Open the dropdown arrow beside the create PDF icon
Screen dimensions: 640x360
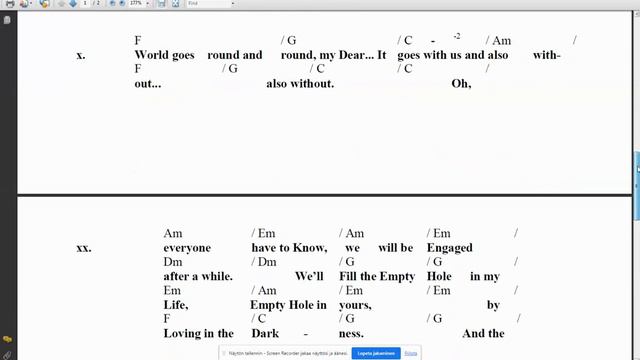pyautogui.click(x=31, y=4)
